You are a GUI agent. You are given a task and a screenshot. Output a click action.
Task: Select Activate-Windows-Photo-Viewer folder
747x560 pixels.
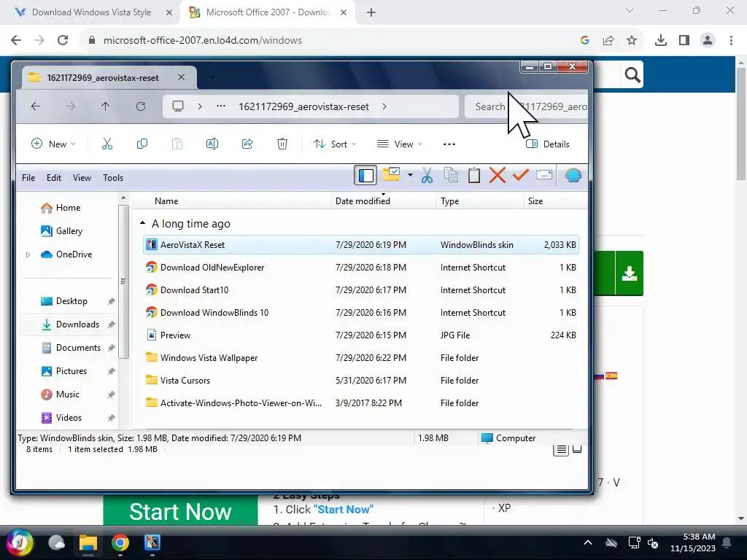pyautogui.click(x=361, y=403)
